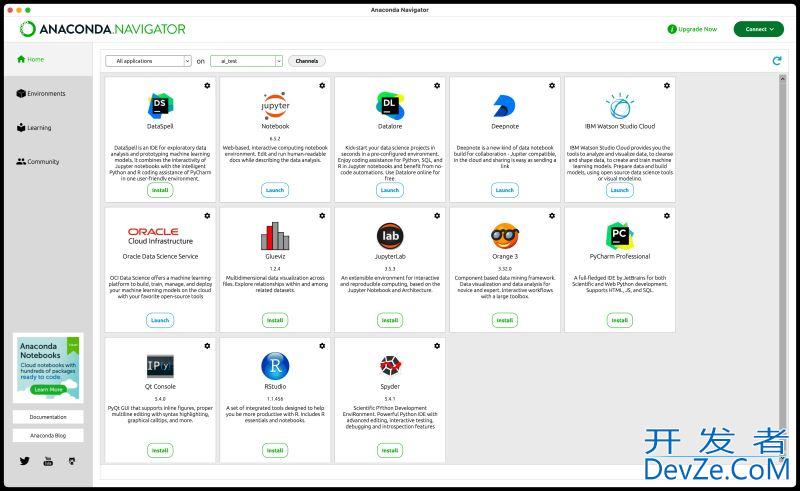Open the PyCharm Professional gear options
Image resolution: width=800 pixels, height=491 pixels.
pos(666,216)
